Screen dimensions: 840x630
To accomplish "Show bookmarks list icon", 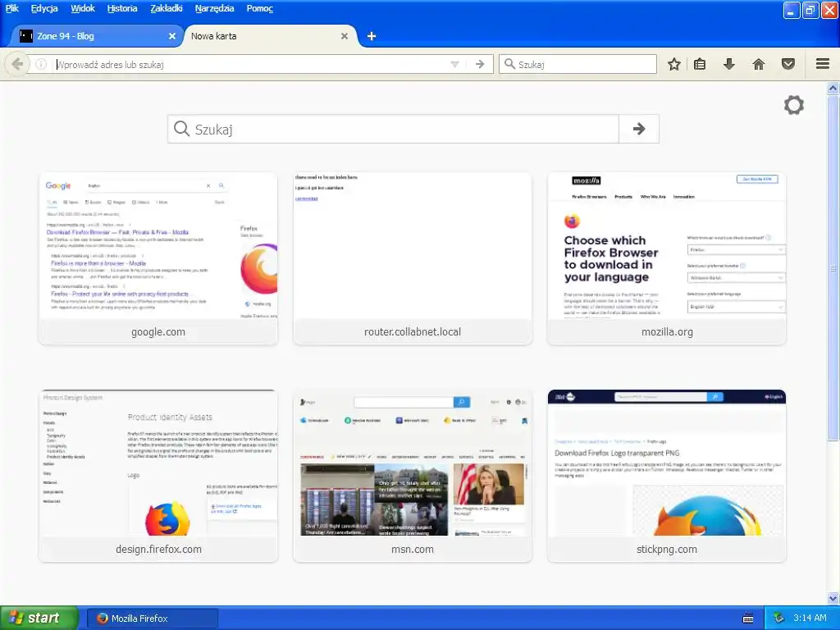I will (x=700, y=64).
